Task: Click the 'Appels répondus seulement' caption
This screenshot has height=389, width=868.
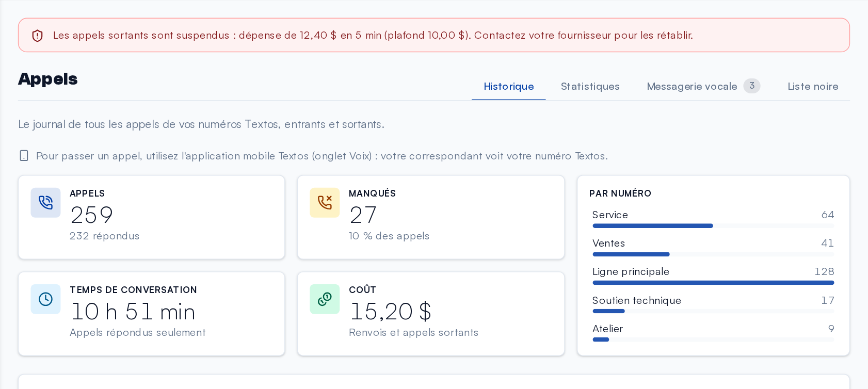Action: click(x=138, y=332)
